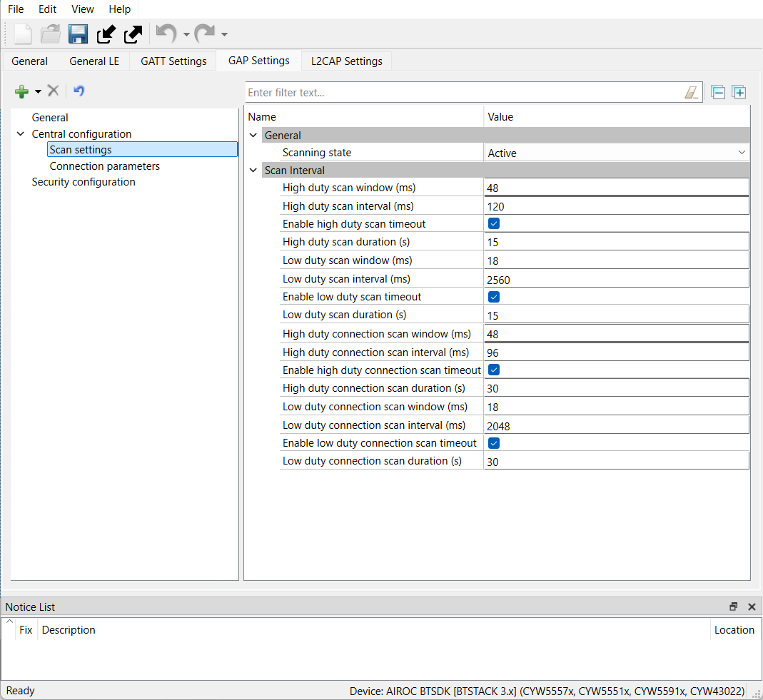Click the Save floppy disk icon
Viewport: 763px width, 700px height.
point(78,34)
